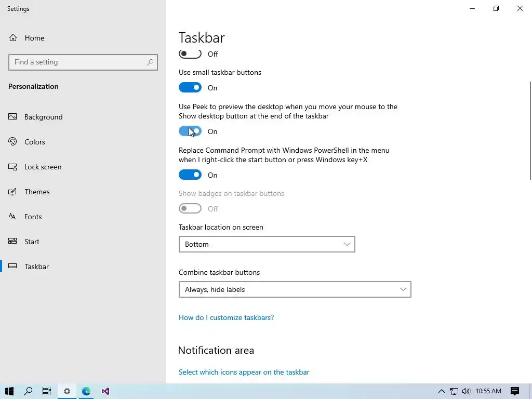Screen dimensions: 532x399
Task: Click the Home label in sidebar
Action: tap(34, 38)
